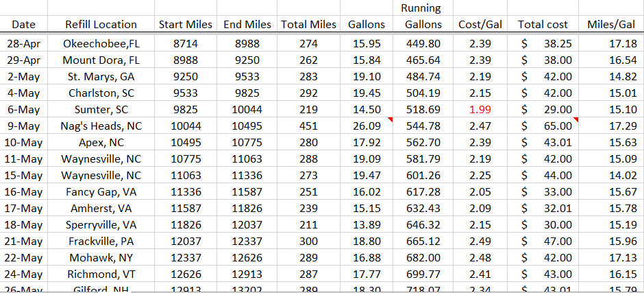Select the 451 total miles cell

308,126
